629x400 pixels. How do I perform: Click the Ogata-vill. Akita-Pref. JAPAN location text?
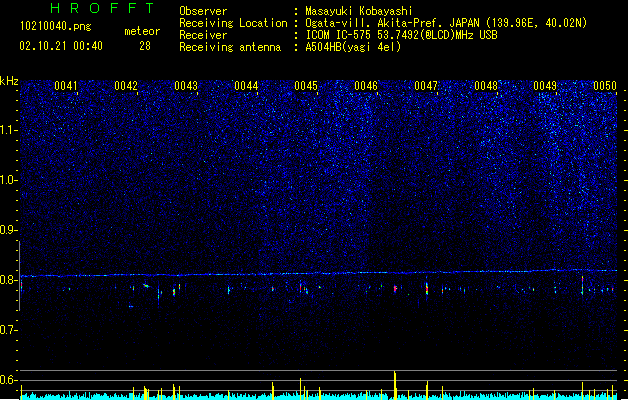click(x=446, y=23)
